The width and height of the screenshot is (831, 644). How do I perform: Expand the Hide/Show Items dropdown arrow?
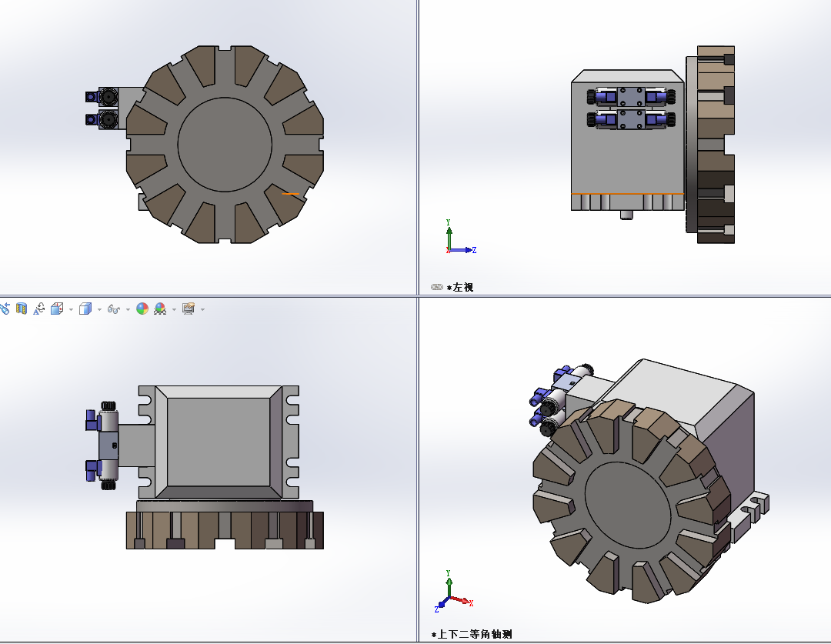pos(128,309)
